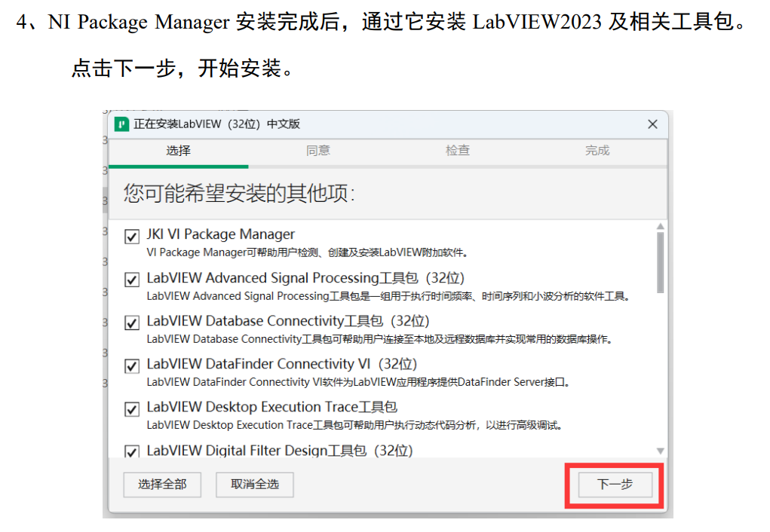The image size is (770, 532).
Task: Click the list scrollbar up arrow
Action: pos(661,226)
